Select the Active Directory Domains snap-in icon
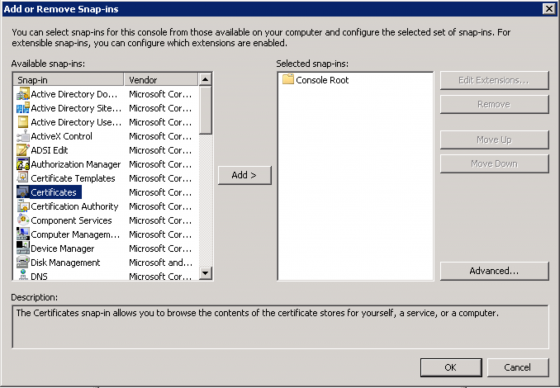Viewport: 560px width, 388px height. [23, 94]
